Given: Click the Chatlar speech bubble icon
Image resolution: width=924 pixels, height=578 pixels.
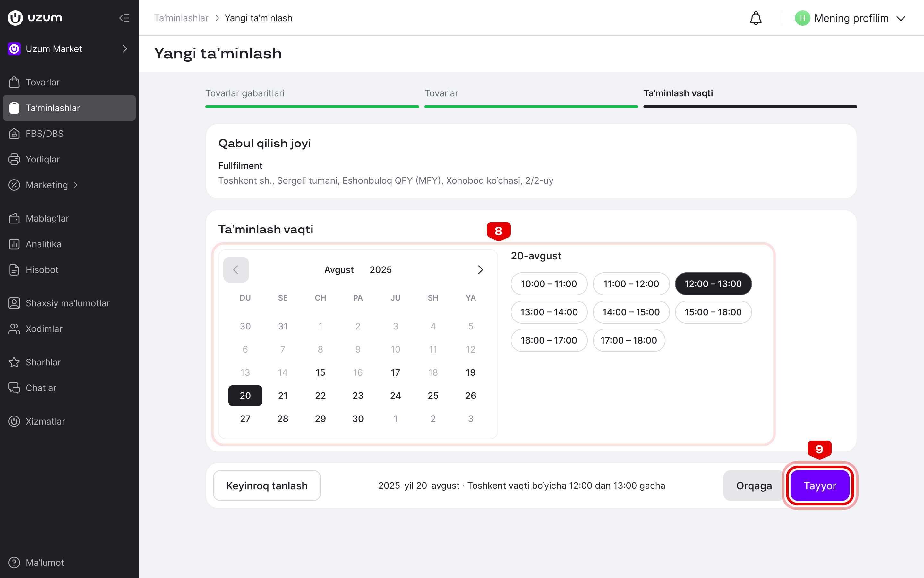Looking at the screenshot, I should tap(14, 388).
